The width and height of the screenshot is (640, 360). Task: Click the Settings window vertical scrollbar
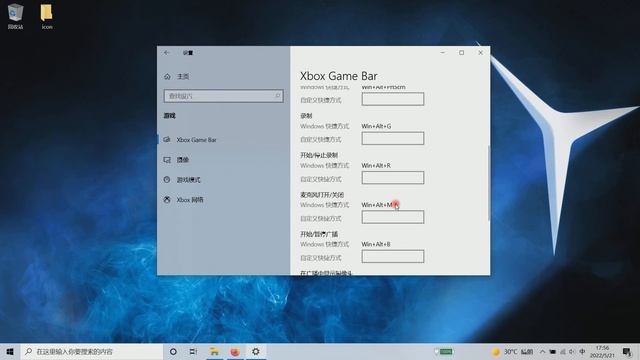tap(489, 183)
